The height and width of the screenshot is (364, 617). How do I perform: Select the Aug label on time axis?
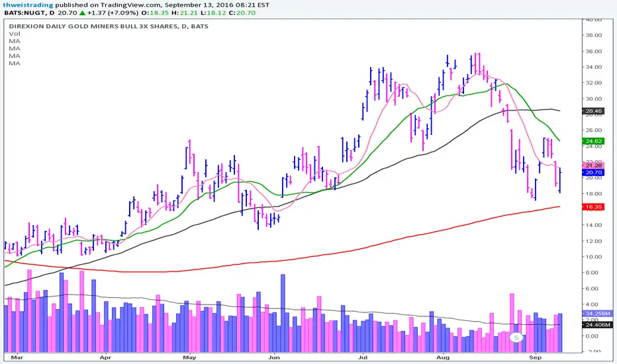[443, 357]
